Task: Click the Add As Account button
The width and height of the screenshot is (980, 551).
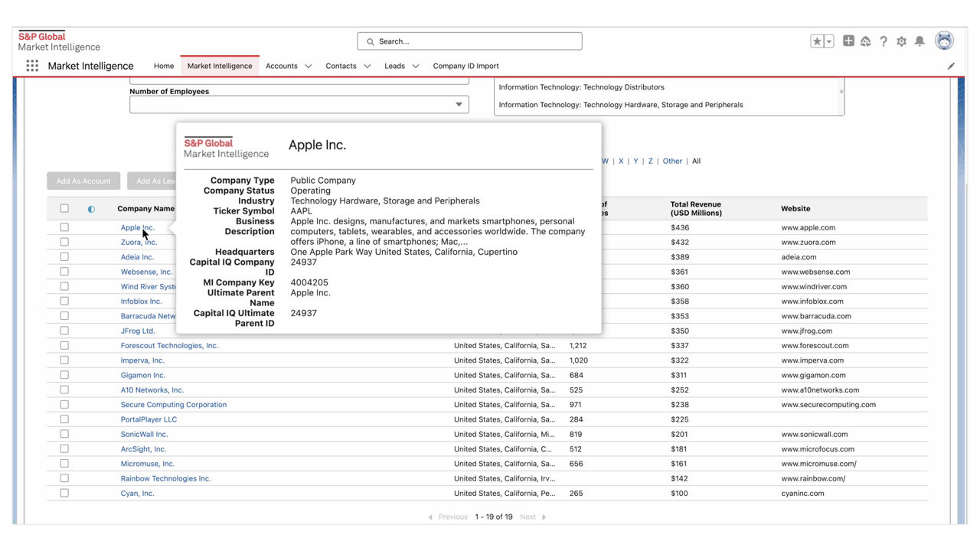Action: (x=83, y=181)
